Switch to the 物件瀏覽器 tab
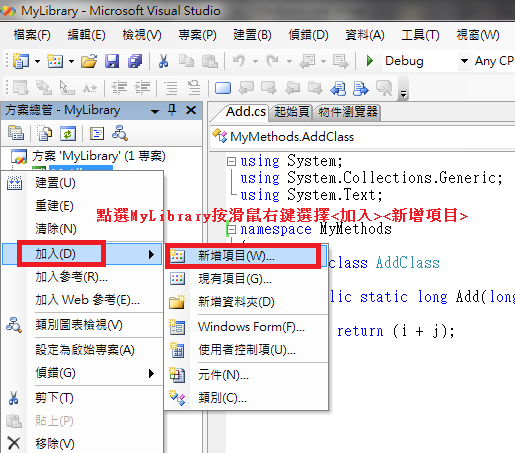The width and height of the screenshot is (515, 453). 348,112
